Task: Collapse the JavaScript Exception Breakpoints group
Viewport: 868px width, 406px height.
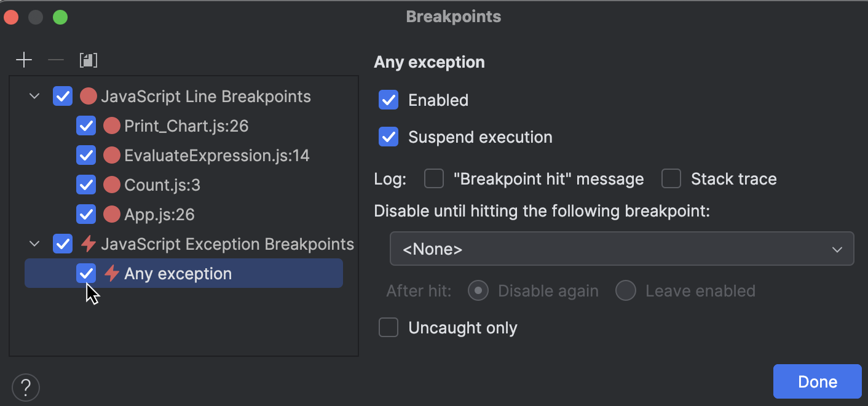Action: point(34,244)
